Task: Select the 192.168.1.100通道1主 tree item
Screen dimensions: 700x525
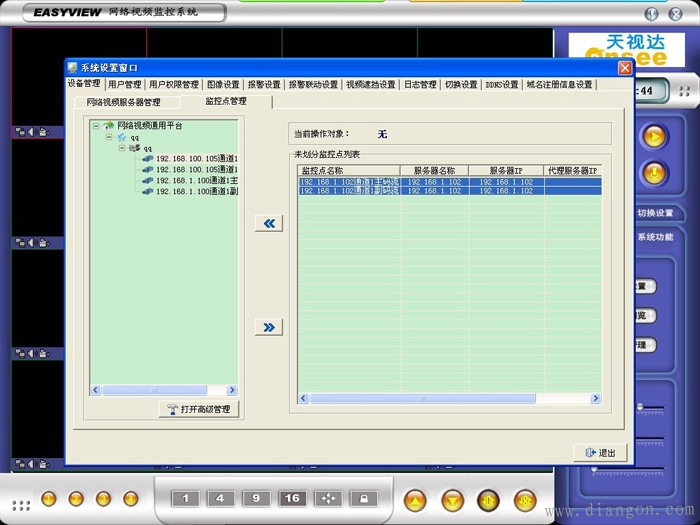Action: pos(196,180)
